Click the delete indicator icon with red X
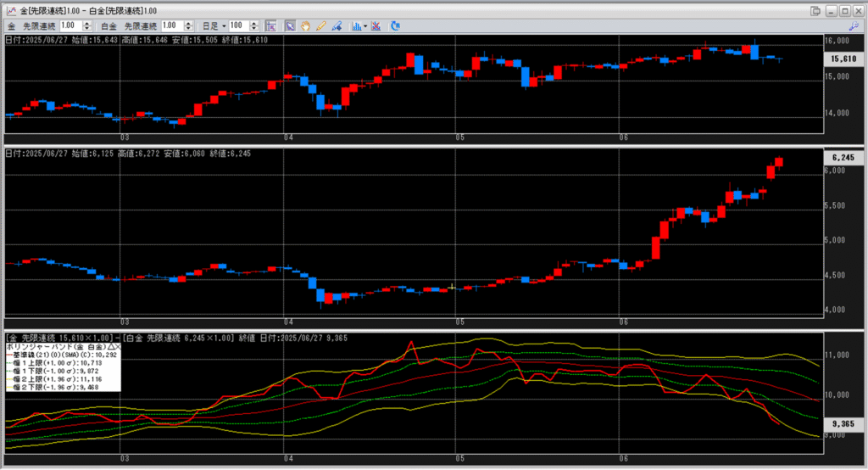The image size is (868, 470). pos(376,26)
